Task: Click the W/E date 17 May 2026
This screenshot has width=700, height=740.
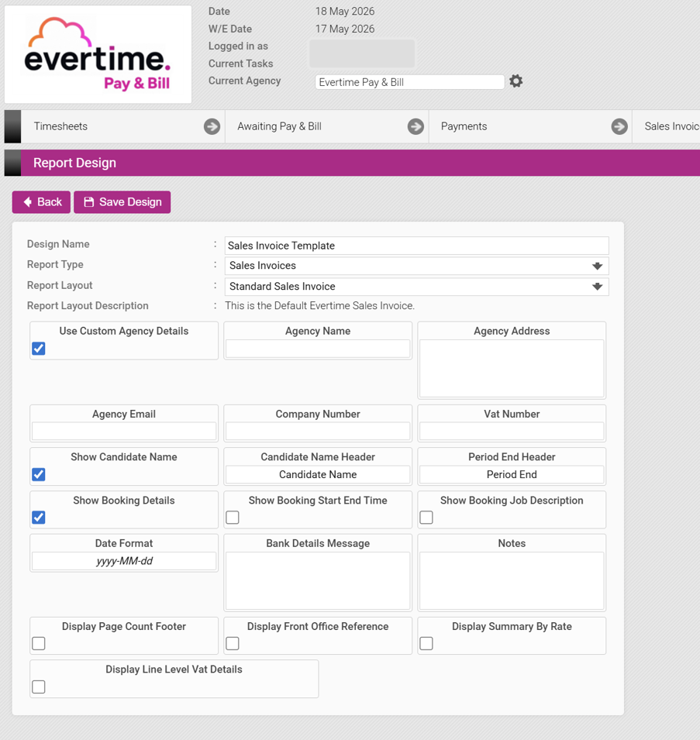Action: (345, 29)
